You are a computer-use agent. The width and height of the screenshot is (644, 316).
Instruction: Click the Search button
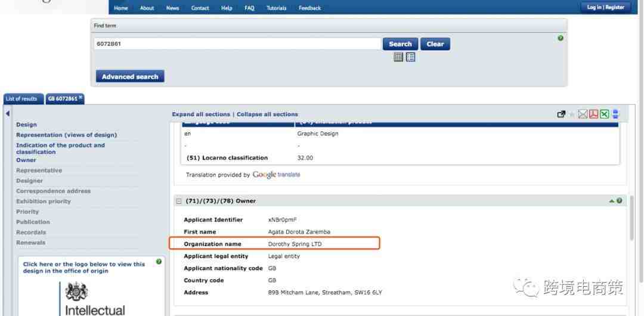400,44
